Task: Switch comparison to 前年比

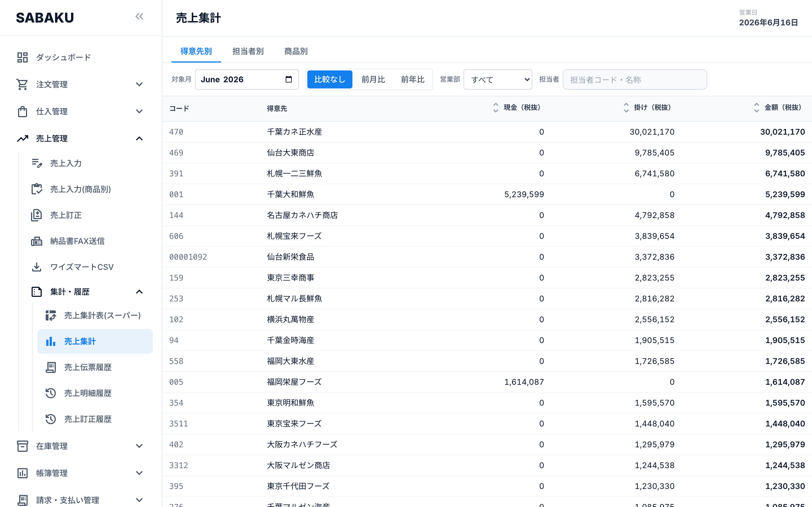Action: click(412, 79)
